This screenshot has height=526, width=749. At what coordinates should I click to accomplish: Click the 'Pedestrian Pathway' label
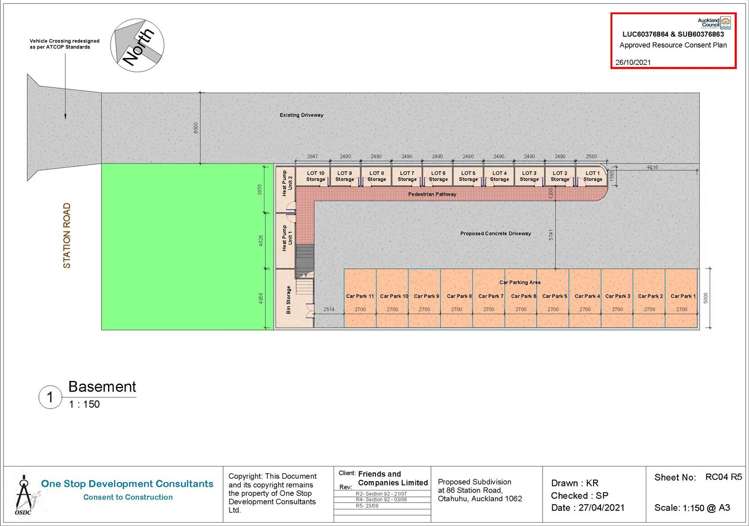pos(432,194)
